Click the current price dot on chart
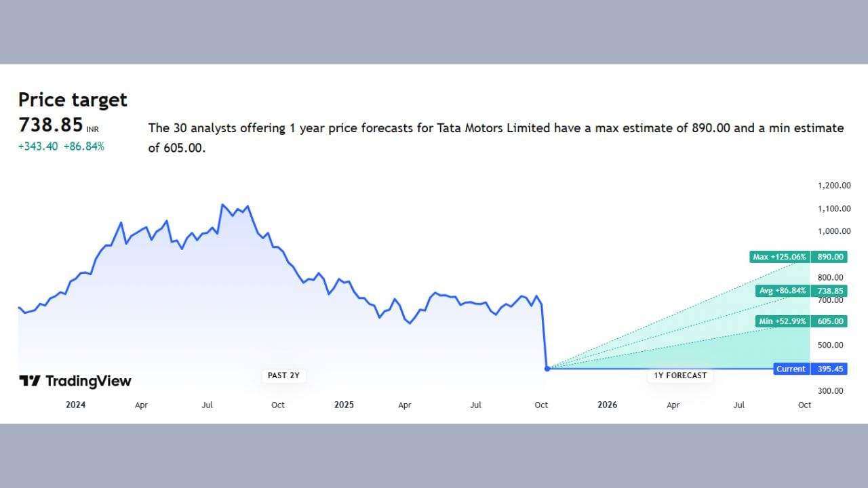Screen dimensions: 868x488 [547, 369]
